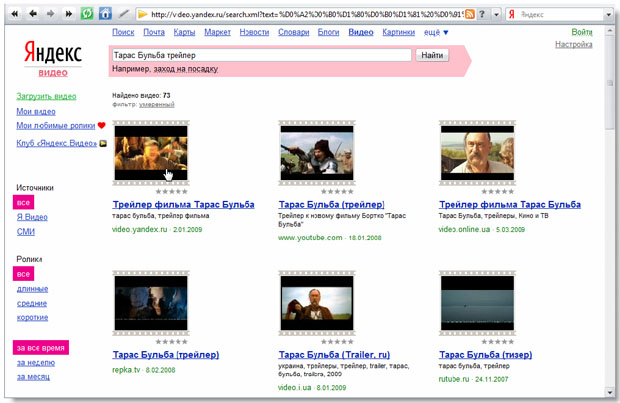Click the red heart favorites icon

tap(102, 125)
